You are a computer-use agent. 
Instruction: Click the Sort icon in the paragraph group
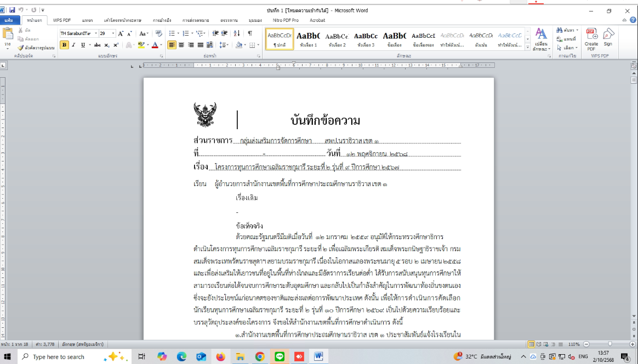pos(237,33)
